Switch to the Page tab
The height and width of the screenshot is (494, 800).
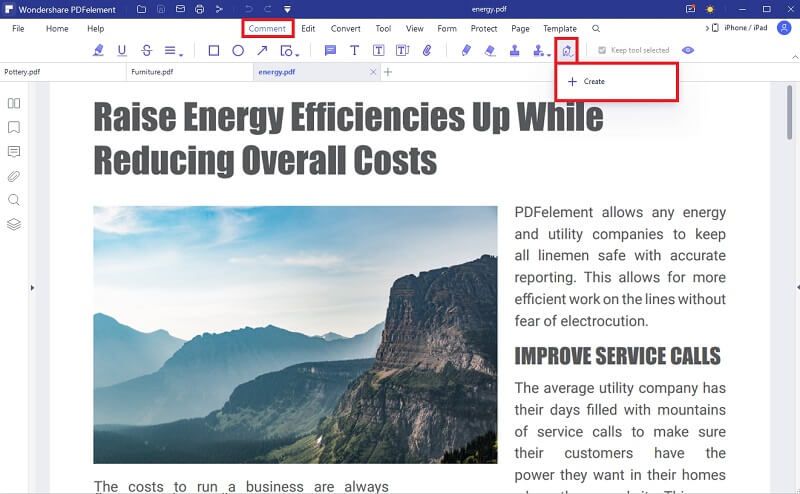[x=520, y=29]
